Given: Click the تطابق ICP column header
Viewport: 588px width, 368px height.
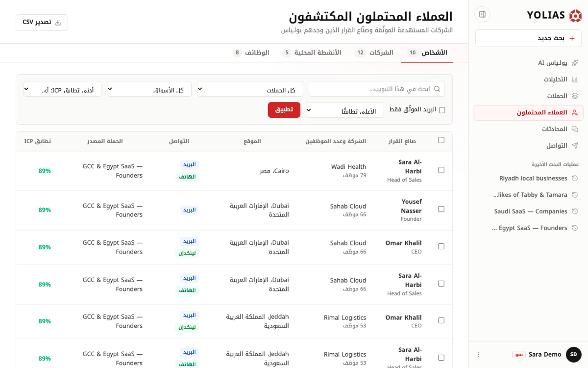Looking at the screenshot, I should point(38,141).
